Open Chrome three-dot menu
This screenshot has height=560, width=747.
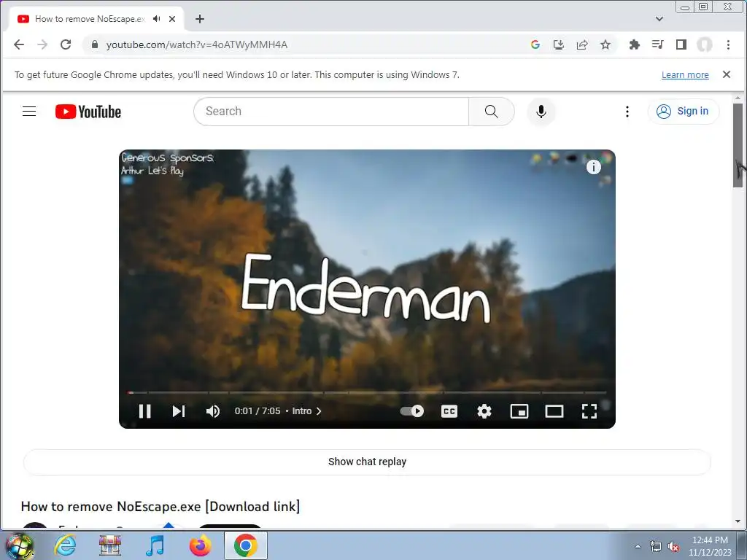point(728,44)
